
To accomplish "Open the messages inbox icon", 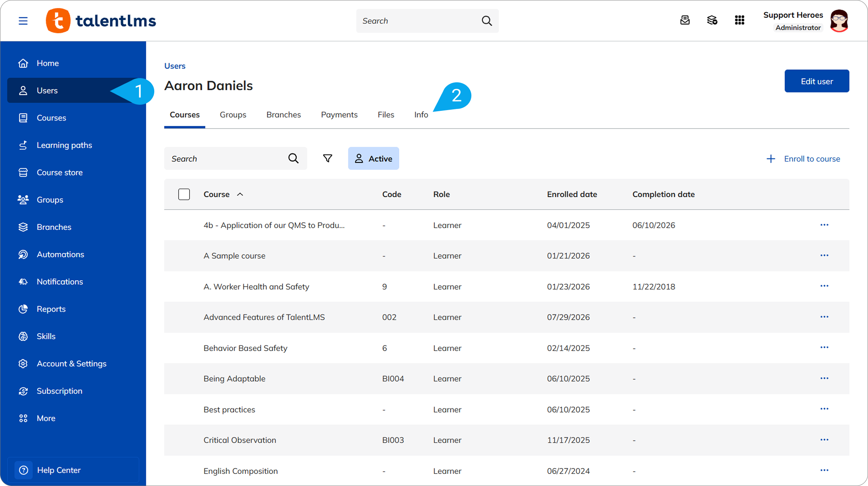I will (x=685, y=20).
